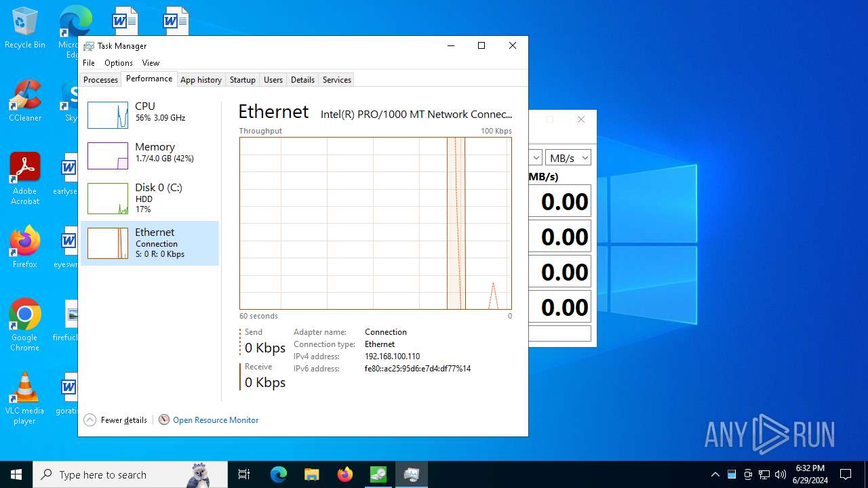Click the first Word document on desktop top row

pyautogui.click(x=125, y=20)
